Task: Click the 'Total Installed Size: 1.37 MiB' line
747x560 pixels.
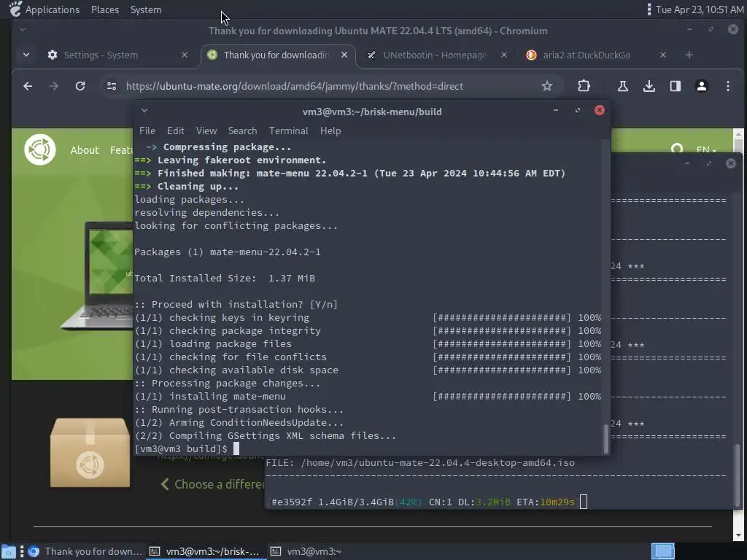Action: [x=225, y=278]
